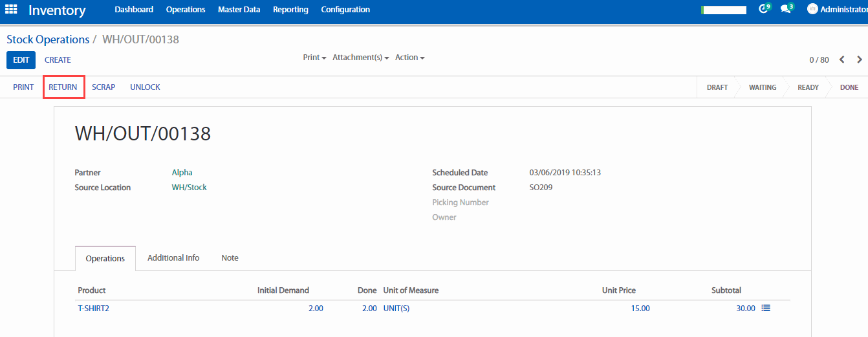Open the Master Data menu

point(239,10)
